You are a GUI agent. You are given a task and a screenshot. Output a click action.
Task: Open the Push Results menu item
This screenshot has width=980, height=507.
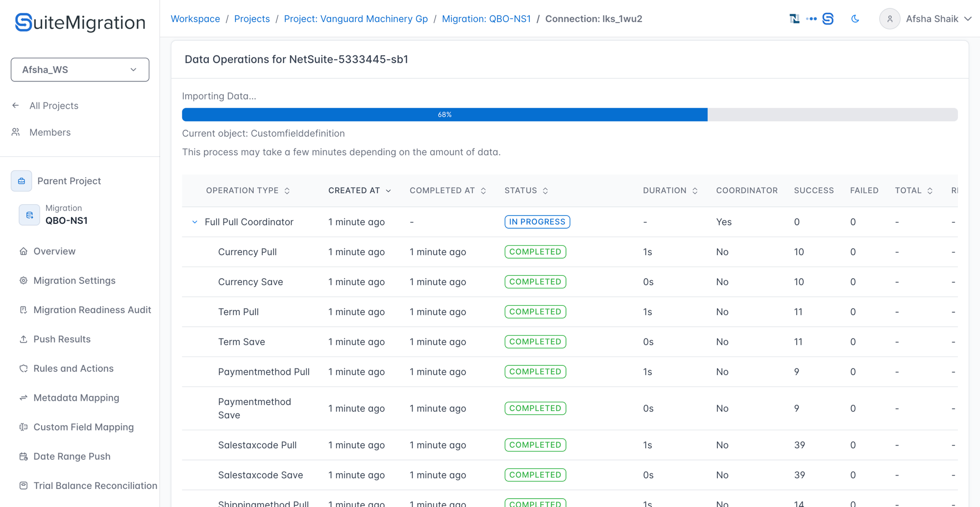62,339
